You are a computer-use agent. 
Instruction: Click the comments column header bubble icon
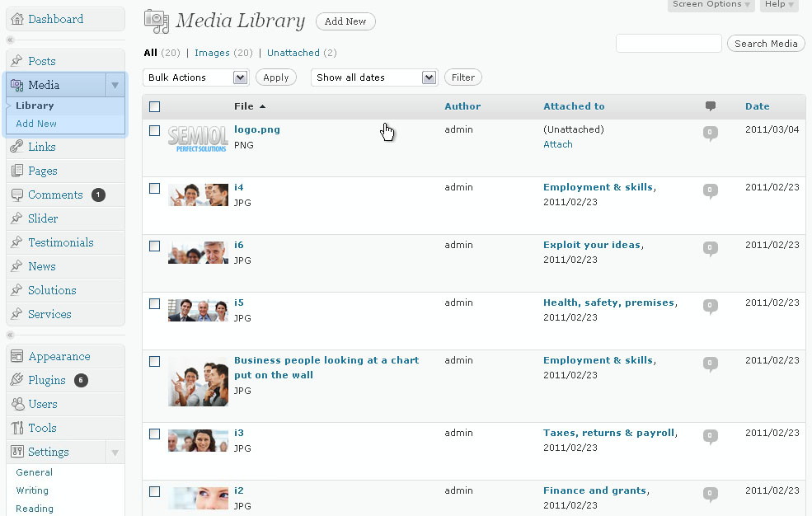(x=710, y=106)
